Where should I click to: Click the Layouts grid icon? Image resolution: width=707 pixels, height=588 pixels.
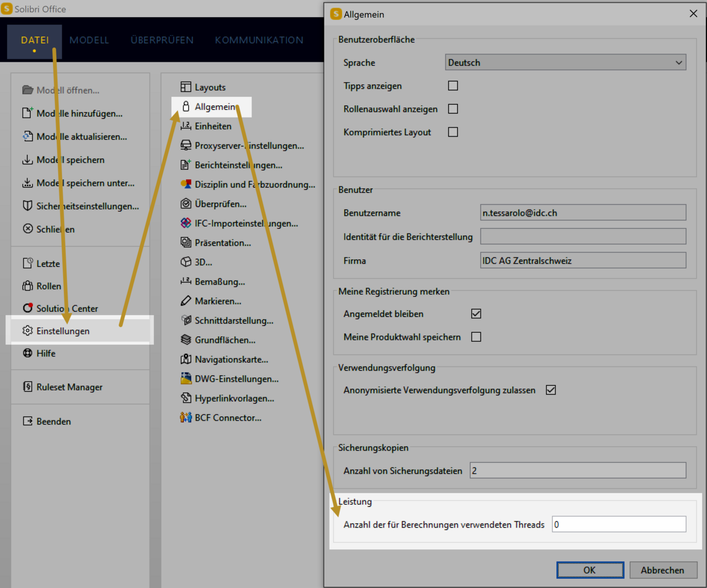pos(186,87)
